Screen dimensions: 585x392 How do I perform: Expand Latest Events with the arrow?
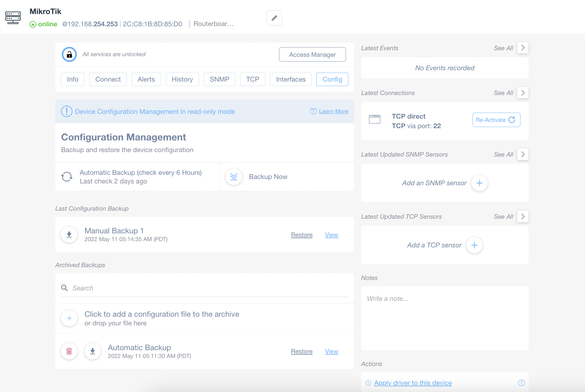coord(523,48)
